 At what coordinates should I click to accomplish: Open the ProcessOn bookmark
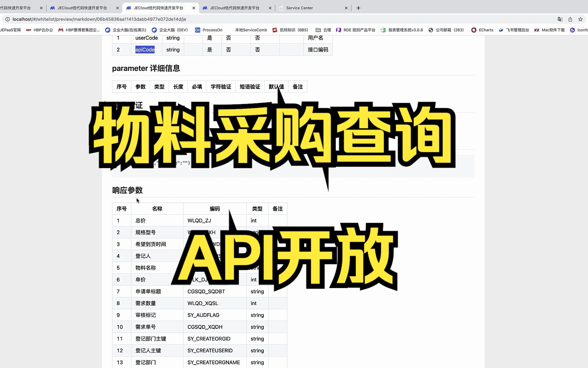point(209,30)
